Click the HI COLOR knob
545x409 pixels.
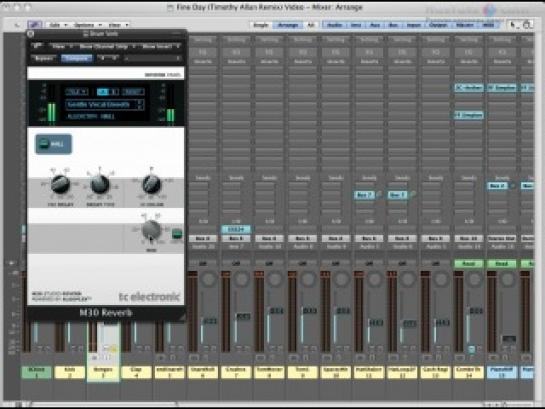[152, 184]
